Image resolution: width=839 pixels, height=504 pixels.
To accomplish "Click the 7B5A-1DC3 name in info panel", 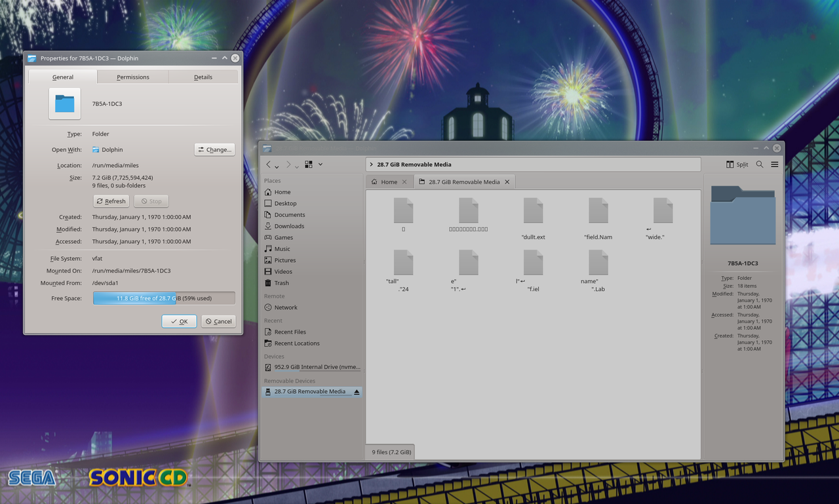I will pyautogui.click(x=743, y=263).
